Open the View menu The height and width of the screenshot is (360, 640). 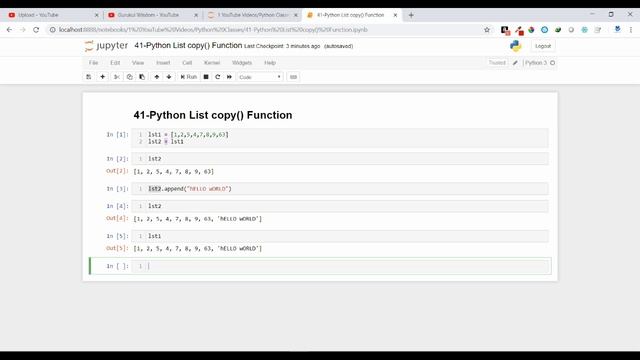(138, 63)
